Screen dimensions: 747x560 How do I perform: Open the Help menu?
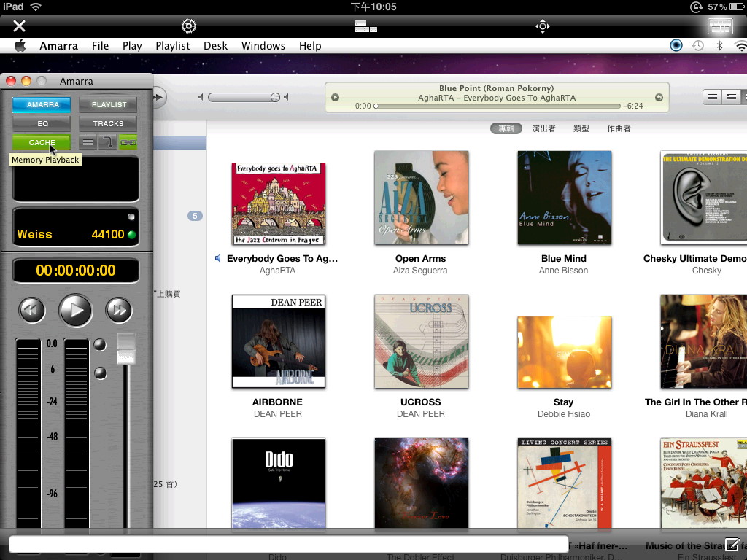tap(310, 46)
